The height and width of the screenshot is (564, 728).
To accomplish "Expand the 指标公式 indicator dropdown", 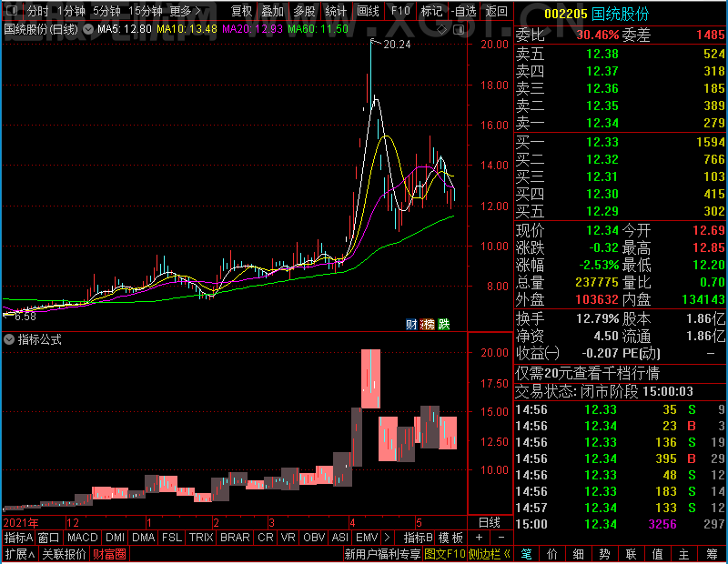I will point(9,339).
